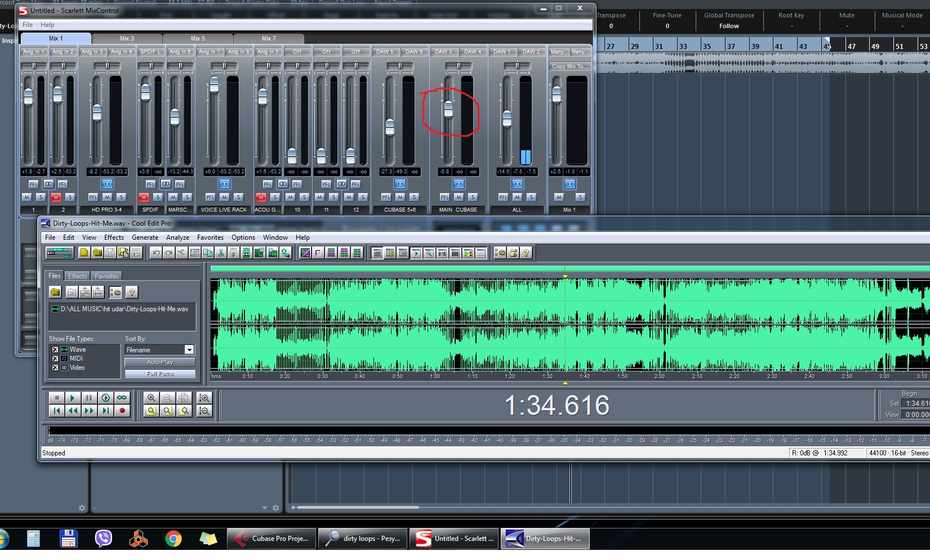Start playback with the Play button

point(73,398)
